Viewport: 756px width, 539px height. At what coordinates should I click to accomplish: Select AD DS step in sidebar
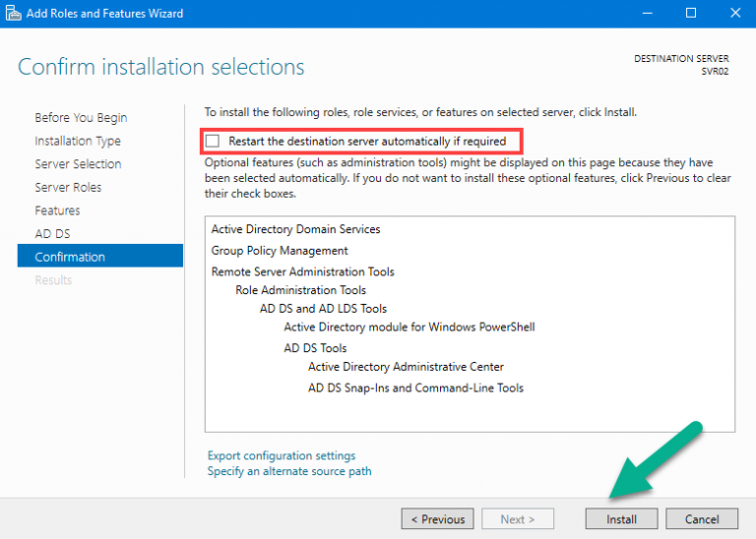click(52, 234)
